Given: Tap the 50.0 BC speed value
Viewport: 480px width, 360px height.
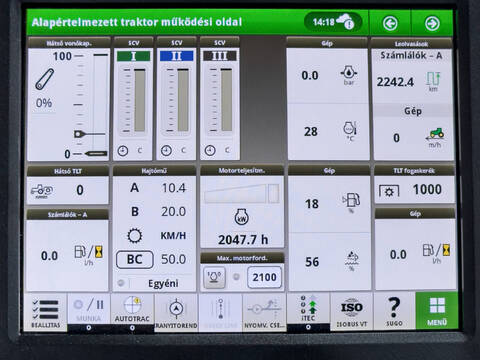Looking at the screenshot, I should [174, 259].
